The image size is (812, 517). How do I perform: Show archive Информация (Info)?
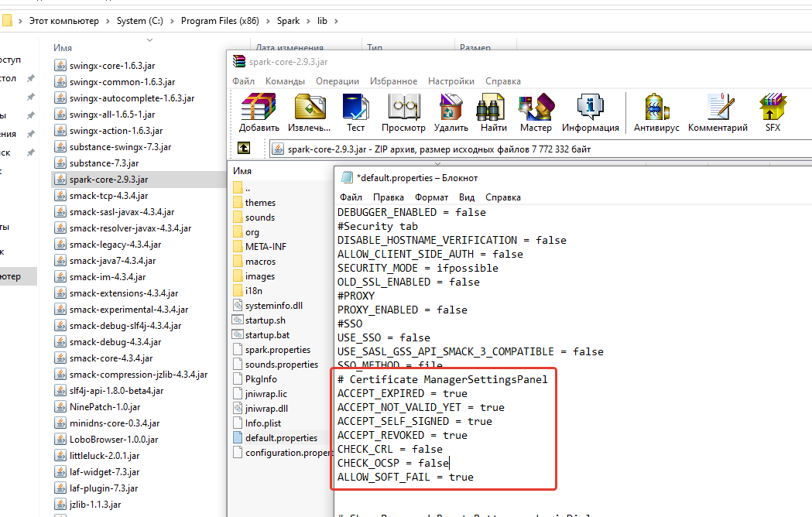pos(591,112)
